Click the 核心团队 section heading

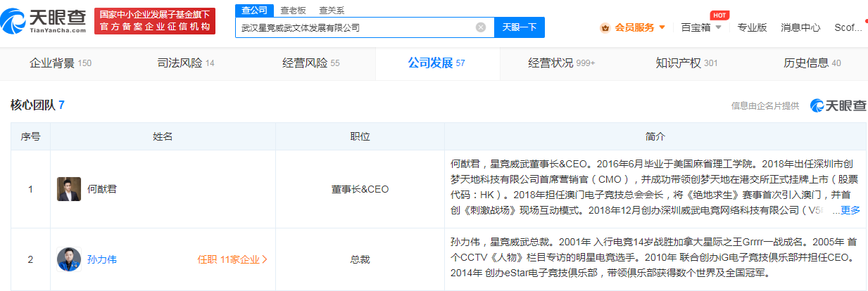pos(37,105)
